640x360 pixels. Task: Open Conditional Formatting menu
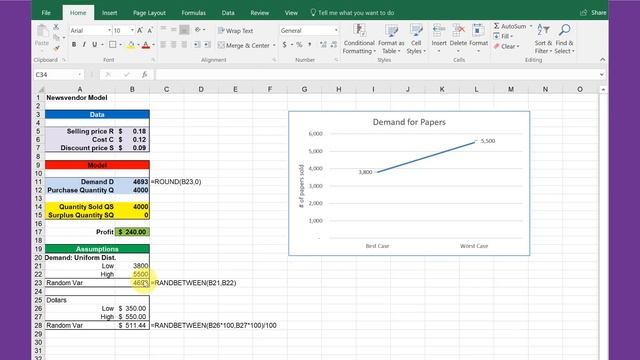pyautogui.click(x=359, y=39)
